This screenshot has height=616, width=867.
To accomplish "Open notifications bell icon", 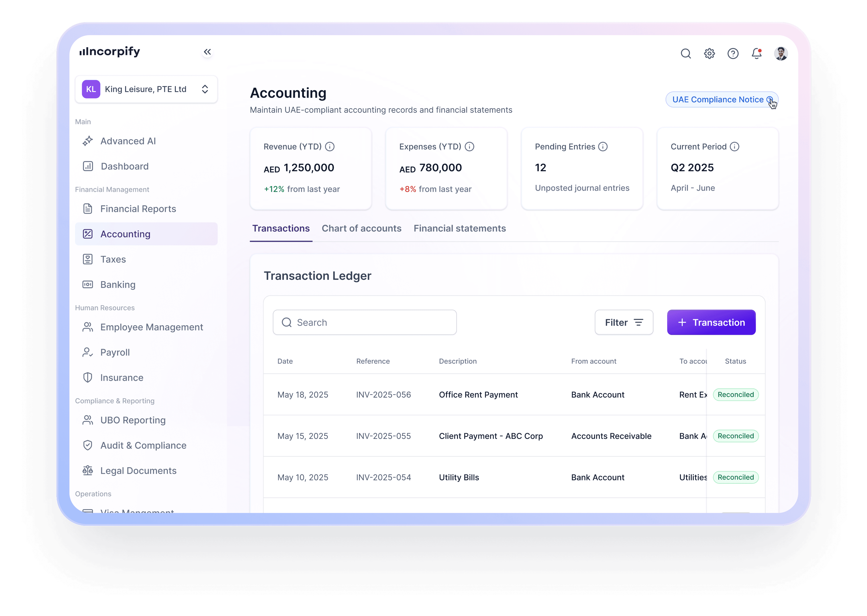I will click(x=756, y=53).
